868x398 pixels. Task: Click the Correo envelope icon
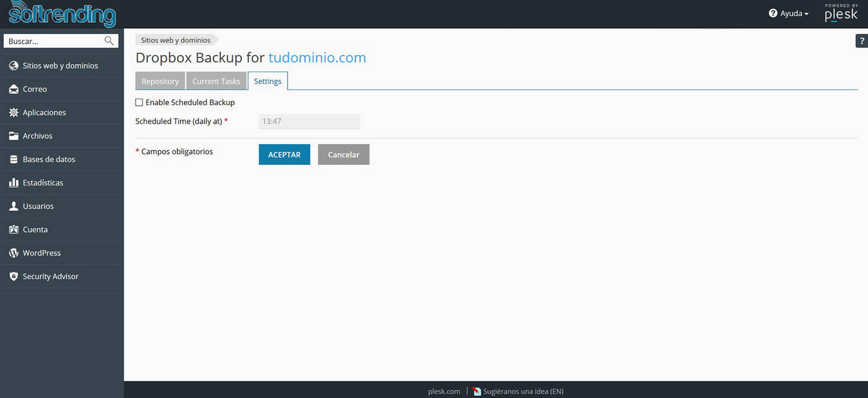coord(14,89)
